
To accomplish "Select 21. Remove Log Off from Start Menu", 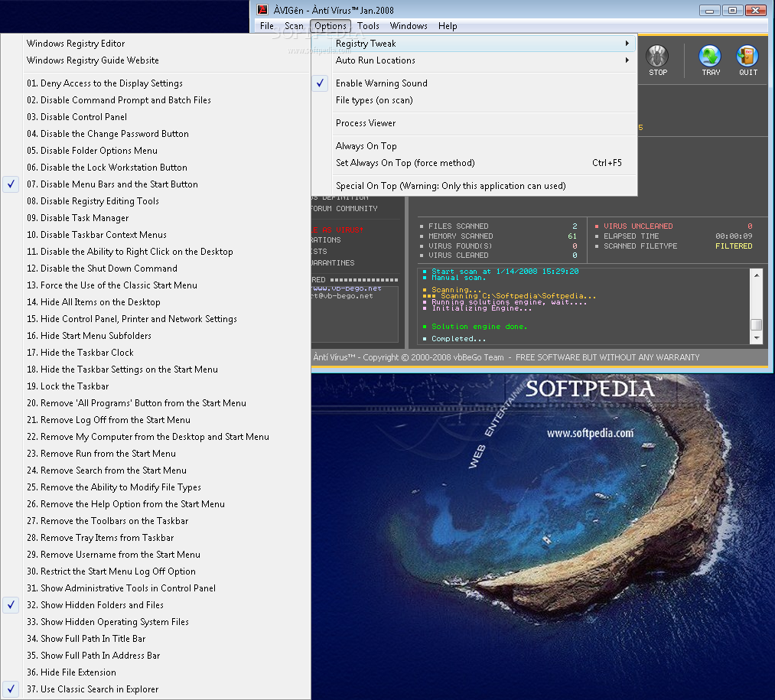I will click(156, 419).
